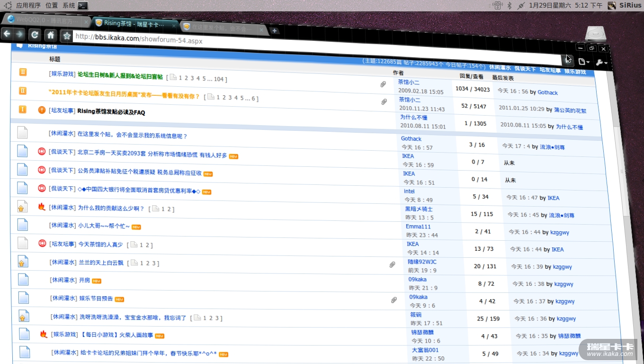
Task: Open the 系统 menu
Action: point(69,6)
